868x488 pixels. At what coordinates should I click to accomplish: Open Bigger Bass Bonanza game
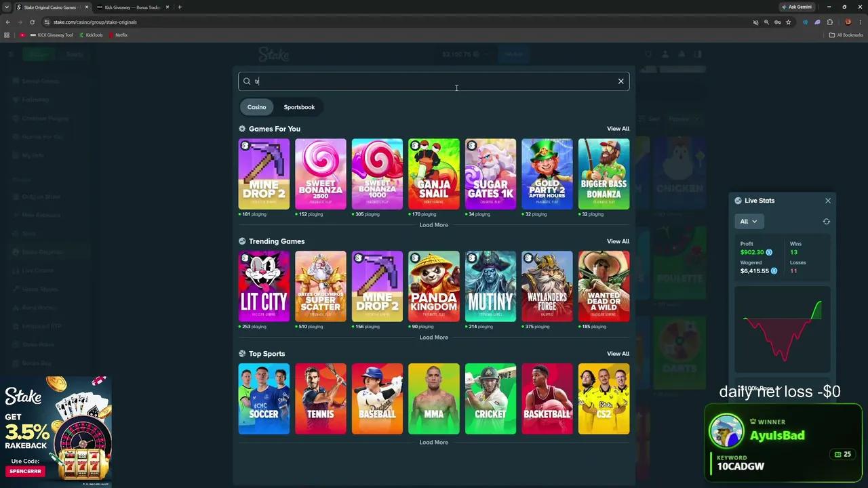click(604, 174)
